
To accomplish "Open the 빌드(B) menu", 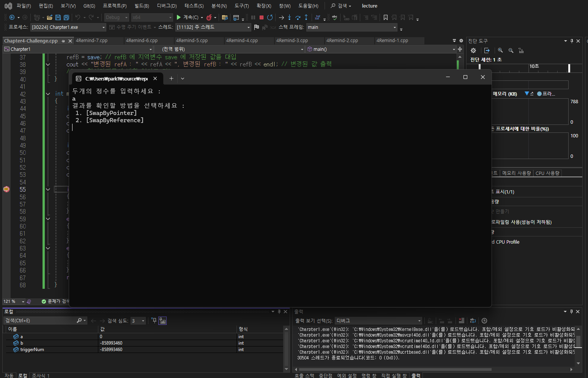I will click(142, 6).
